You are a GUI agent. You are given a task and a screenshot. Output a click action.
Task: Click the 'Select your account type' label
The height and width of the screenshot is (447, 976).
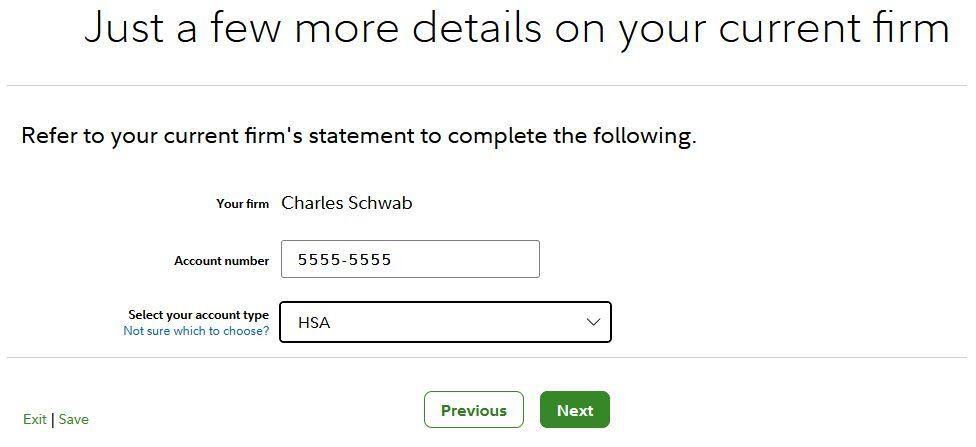(x=198, y=315)
